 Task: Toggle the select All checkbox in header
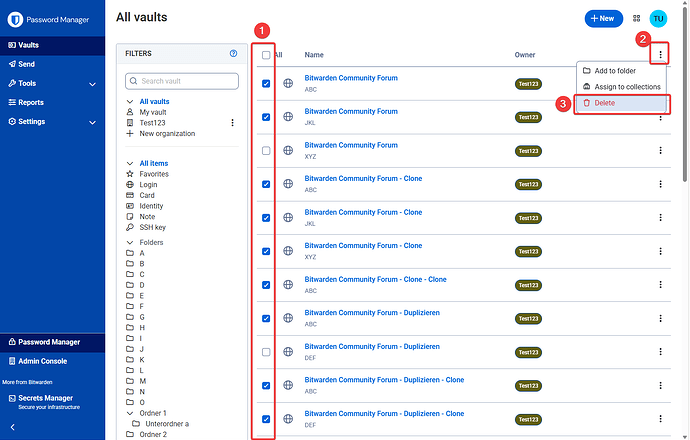(x=266, y=55)
